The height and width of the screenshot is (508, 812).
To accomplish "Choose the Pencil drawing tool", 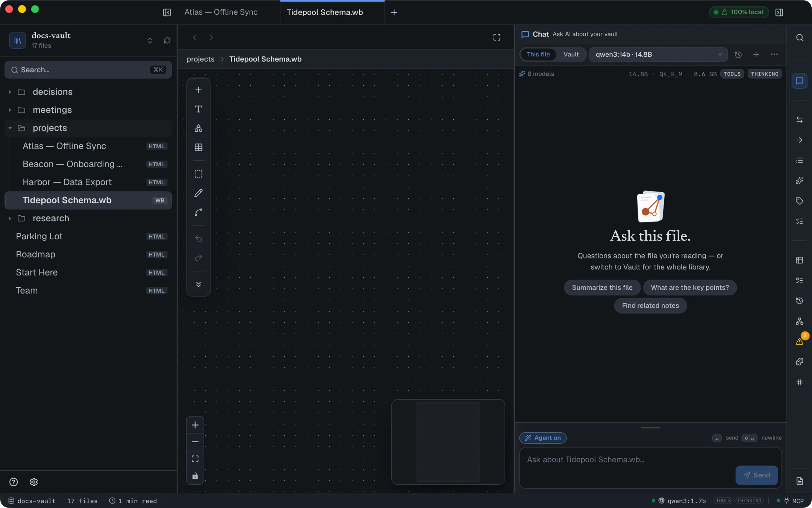I will [198, 193].
